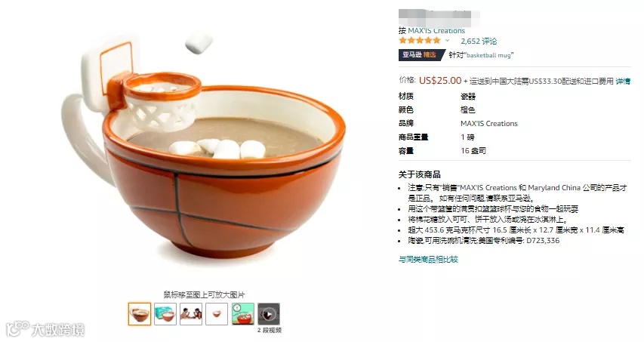The image size is (644, 342).
Task: Click the 与同类商品相比较 compare link
Action: coord(428,260)
